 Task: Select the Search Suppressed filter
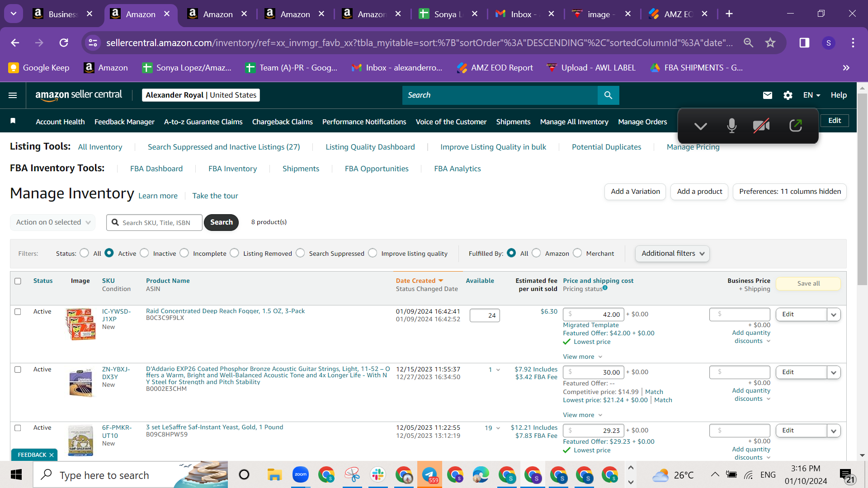click(x=300, y=253)
